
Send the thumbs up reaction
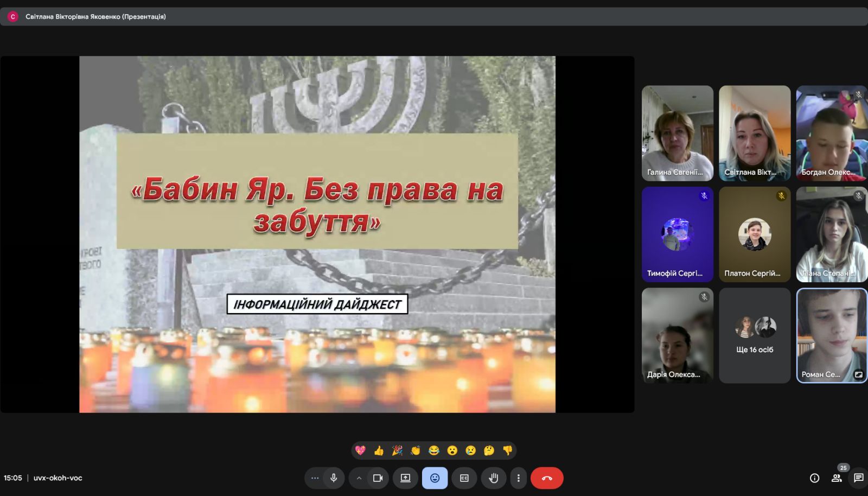tap(379, 450)
